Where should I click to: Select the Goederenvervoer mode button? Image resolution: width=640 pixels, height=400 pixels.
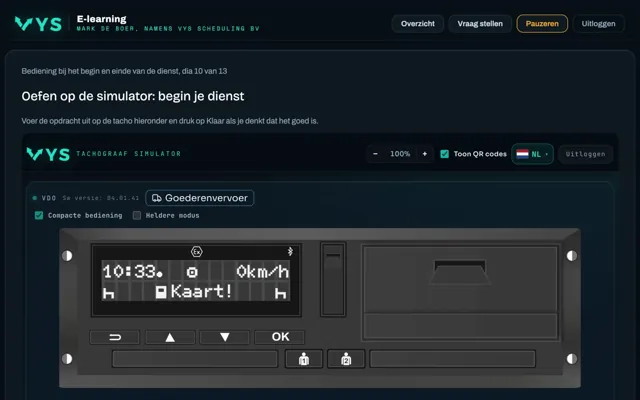(200, 198)
